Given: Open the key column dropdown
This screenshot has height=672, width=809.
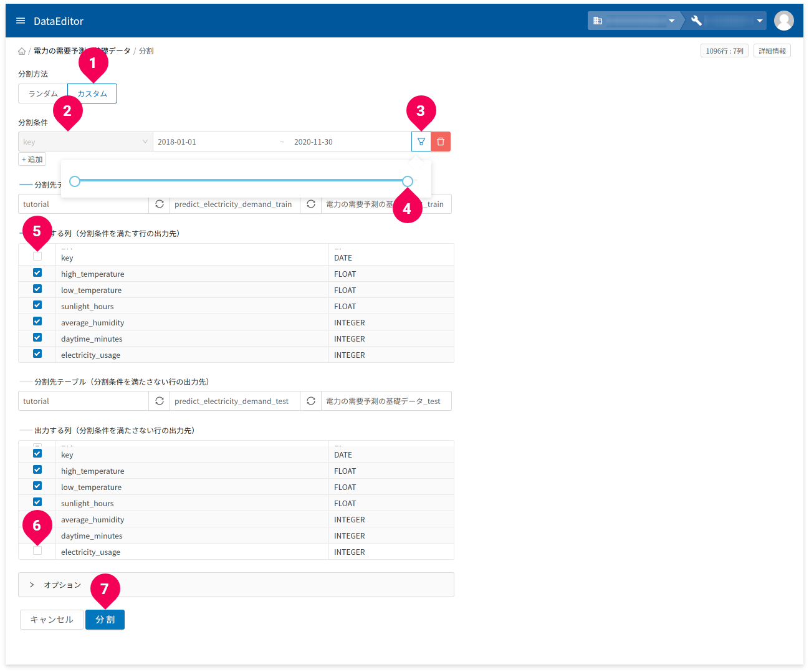Looking at the screenshot, I should click(x=85, y=142).
